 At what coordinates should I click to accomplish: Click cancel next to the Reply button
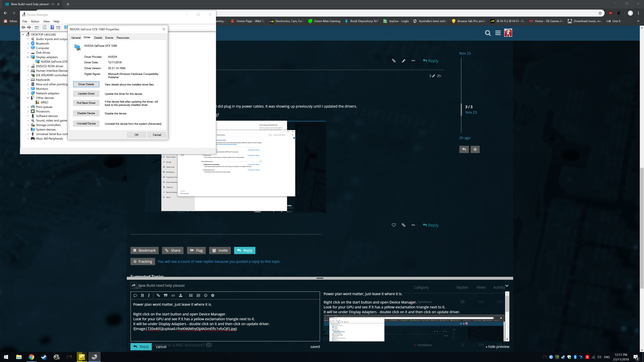click(x=161, y=347)
